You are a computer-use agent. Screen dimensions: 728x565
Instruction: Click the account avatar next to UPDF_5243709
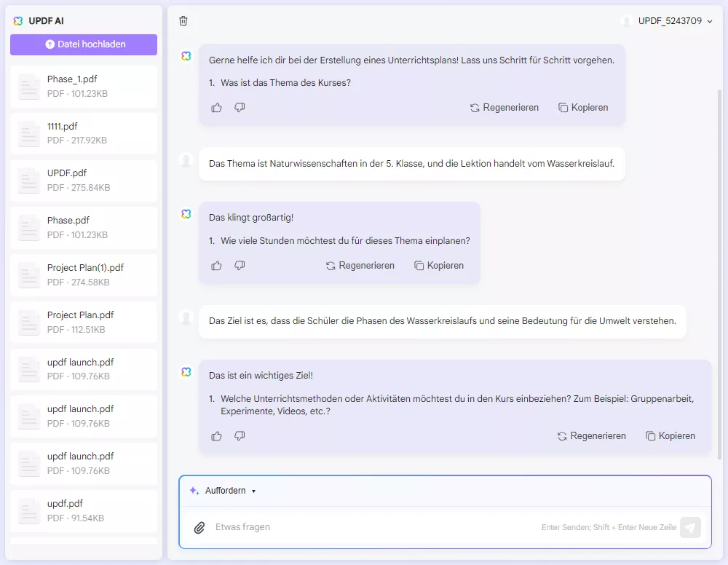click(x=627, y=21)
